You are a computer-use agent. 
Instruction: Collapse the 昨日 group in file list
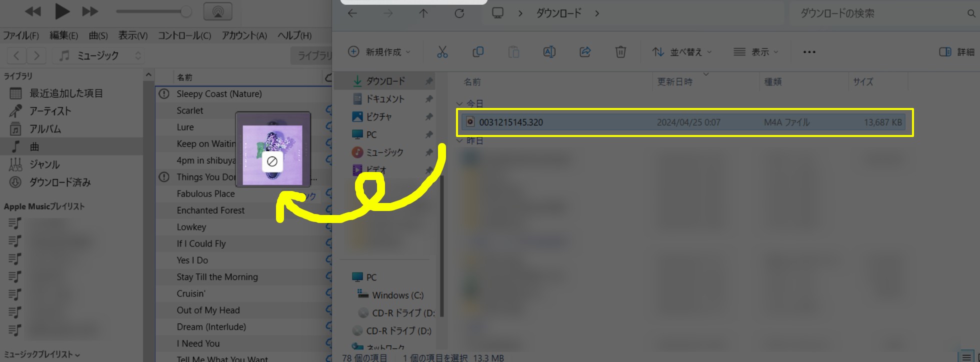point(459,141)
